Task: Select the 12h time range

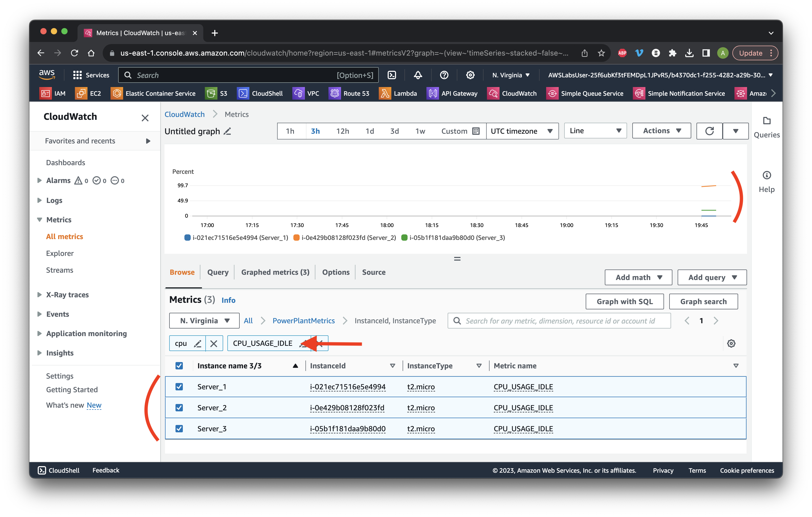Action: [343, 131]
